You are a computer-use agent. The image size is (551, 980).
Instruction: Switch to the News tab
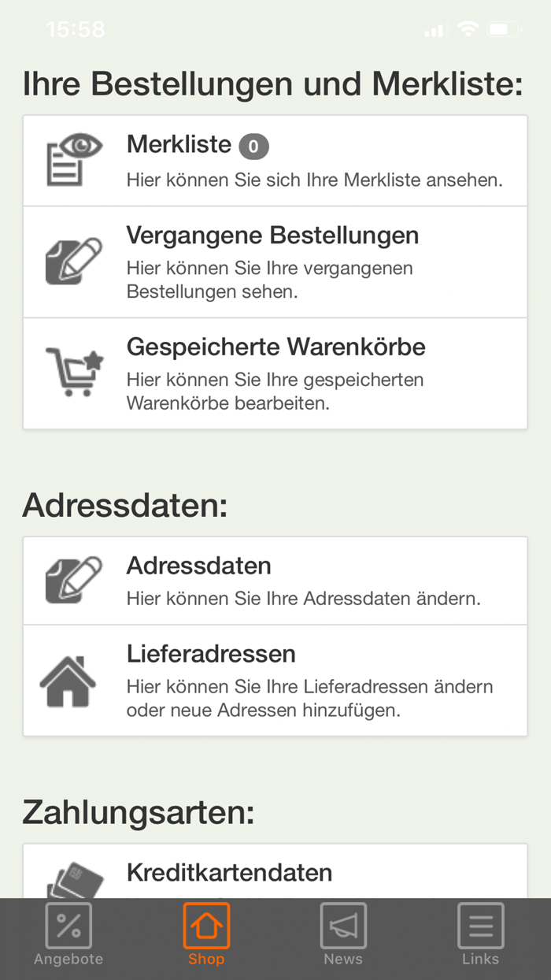pos(343,937)
